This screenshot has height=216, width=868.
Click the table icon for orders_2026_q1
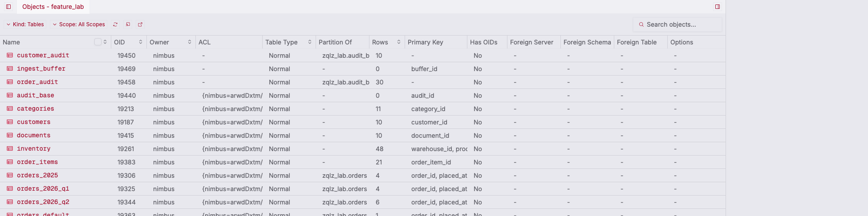(x=10, y=189)
